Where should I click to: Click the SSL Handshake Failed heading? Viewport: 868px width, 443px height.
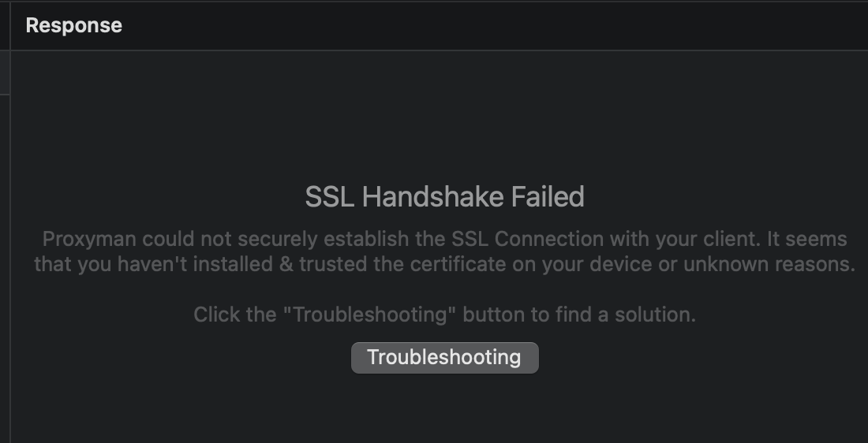444,196
